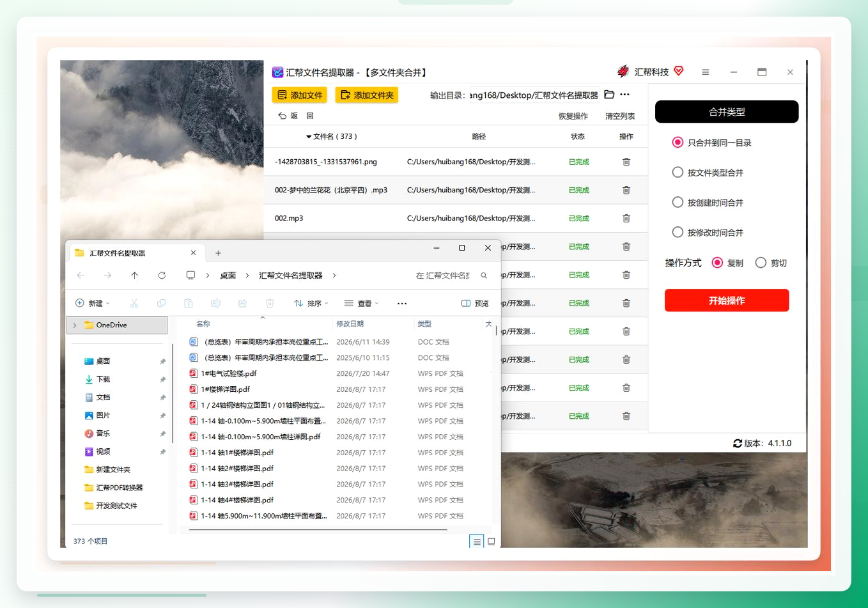Click the Explorer search box 在 汇帮文件名提取器
Viewport: 868px width, 608px height.
click(453, 276)
